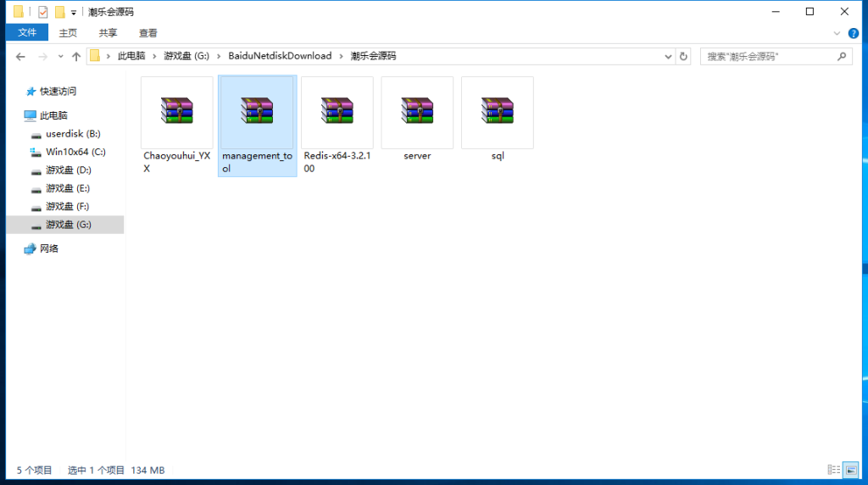Image resolution: width=868 pixels, height=485 pixels.
Task: Expand the ribbon with the chevron
Action: (837, 33)
